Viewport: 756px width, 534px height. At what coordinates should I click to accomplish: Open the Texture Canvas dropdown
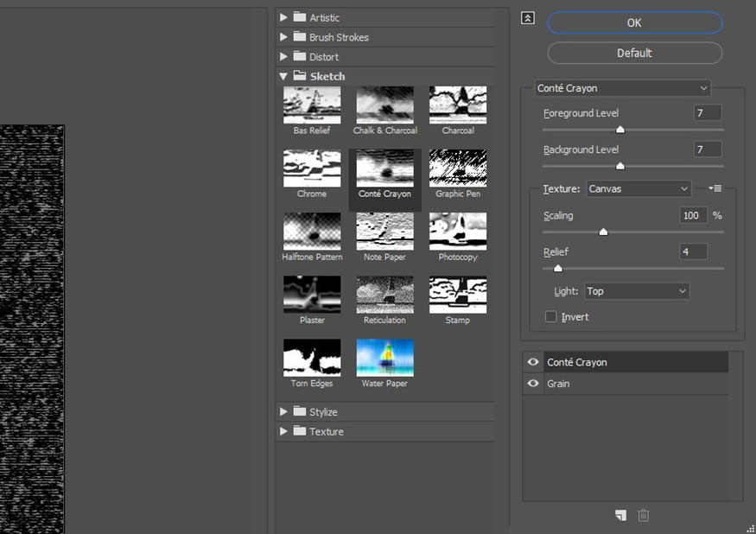pos(638,188)
